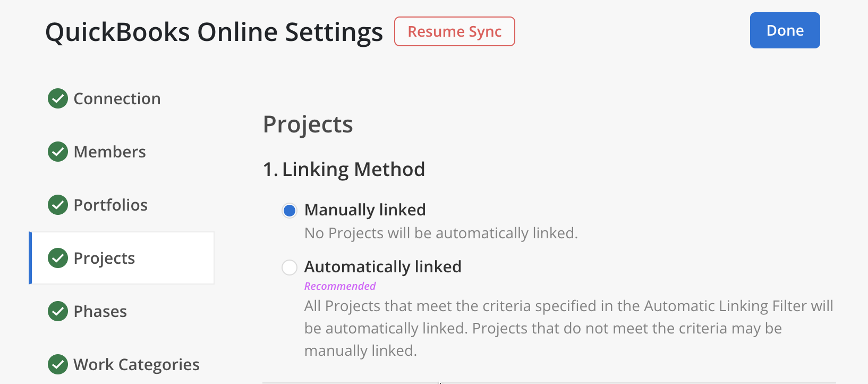Click the Linking Method section heading
Screen dimensions: 868x384
tap(344, 169)
